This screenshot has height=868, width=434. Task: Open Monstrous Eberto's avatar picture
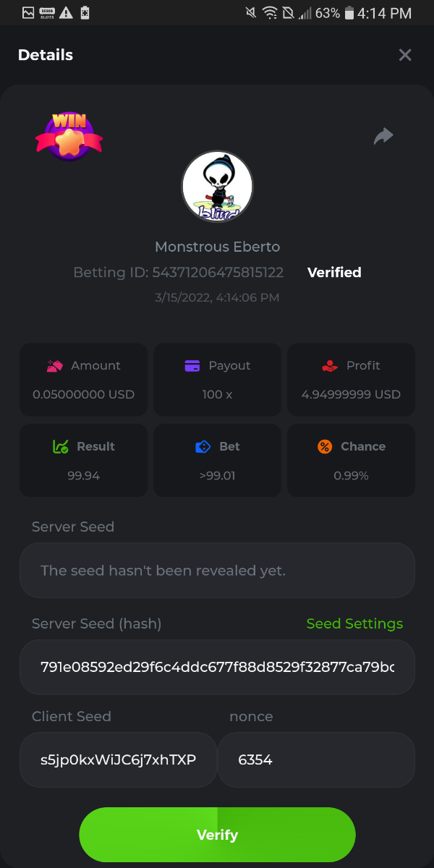click(x=217, y=187)
